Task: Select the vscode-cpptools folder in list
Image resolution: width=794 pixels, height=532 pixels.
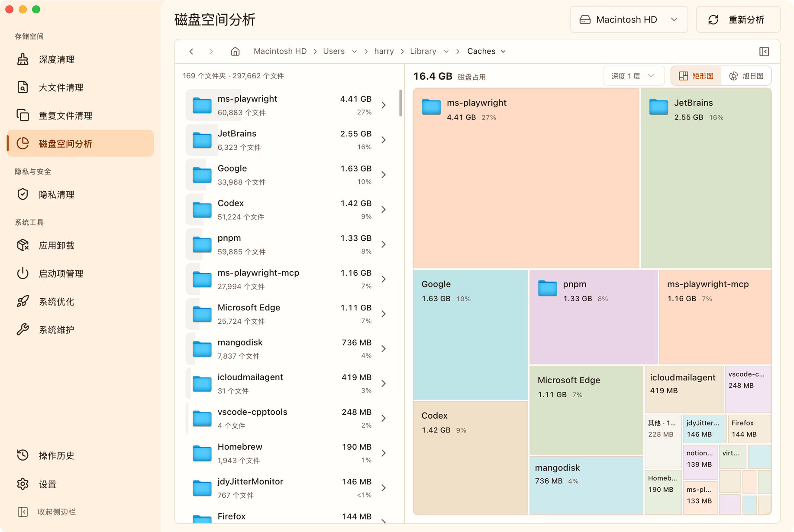Action: point(288,418)
